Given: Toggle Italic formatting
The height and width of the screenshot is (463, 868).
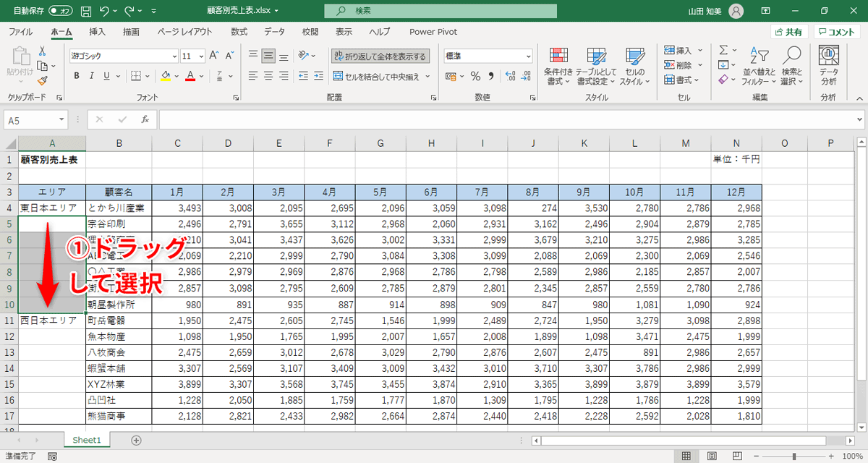Looking at the screenshot, I should [x=91, y=76].
